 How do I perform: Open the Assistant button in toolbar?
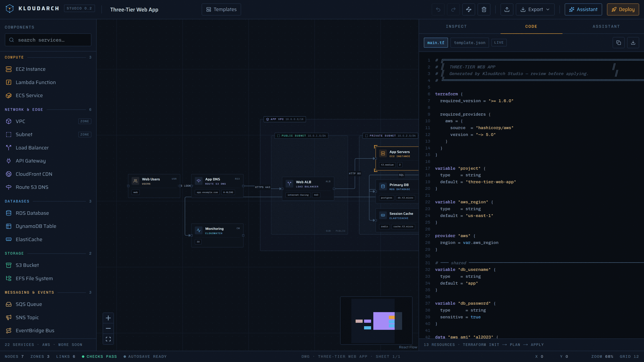click(583, 9)
